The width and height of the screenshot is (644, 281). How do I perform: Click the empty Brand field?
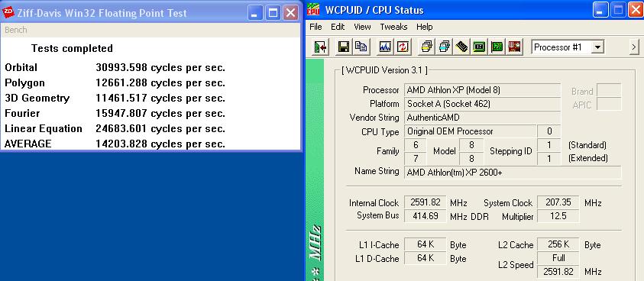[609, 90]
